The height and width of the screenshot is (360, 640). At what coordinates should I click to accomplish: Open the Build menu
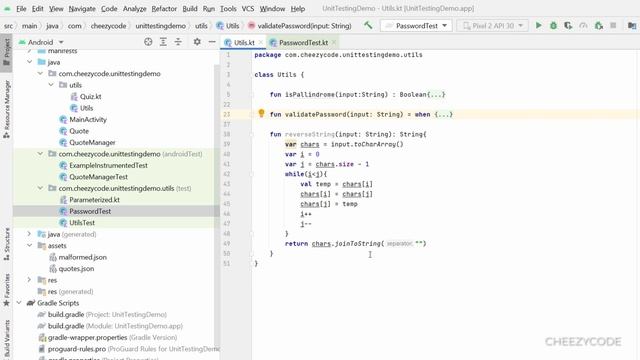(x=190, y=9)
